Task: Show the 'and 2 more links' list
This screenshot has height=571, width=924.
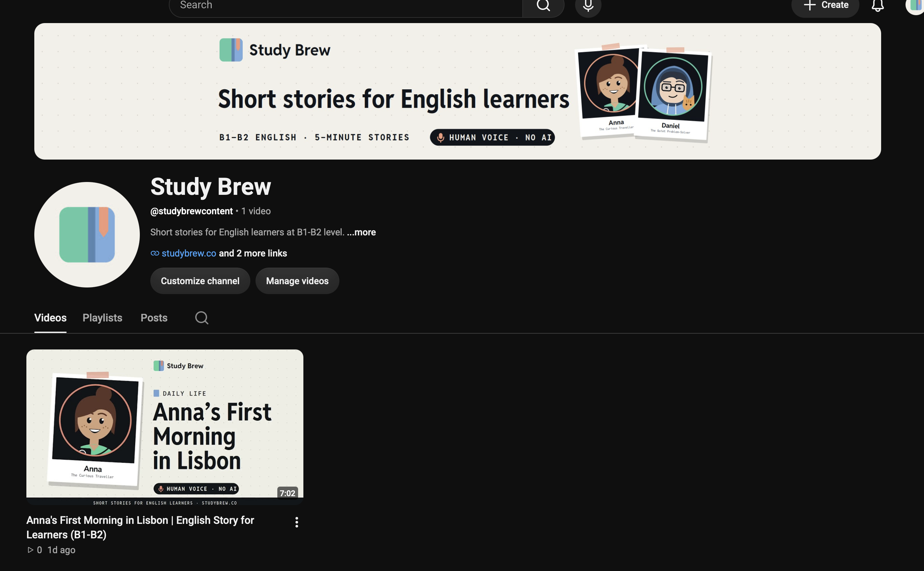Action: (x=253, y=254)
